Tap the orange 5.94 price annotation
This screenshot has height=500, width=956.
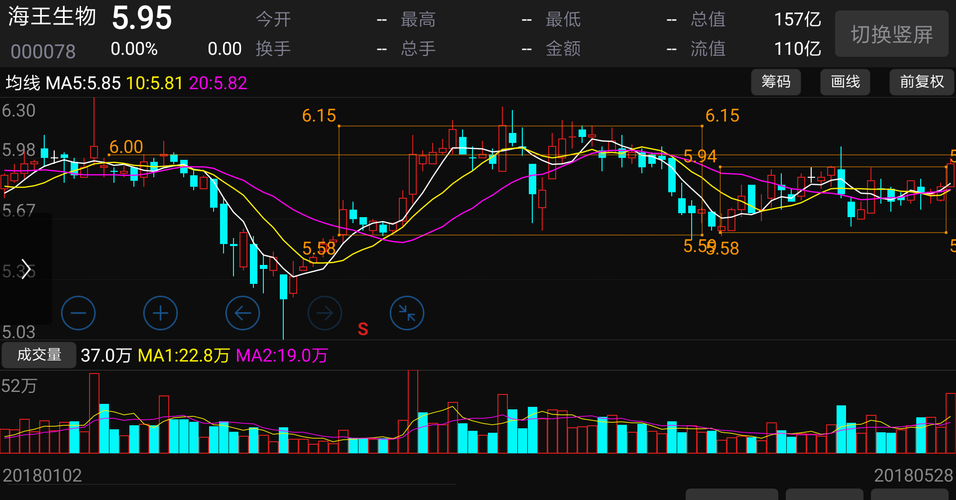pyautogui.click(x=700, y=156)
